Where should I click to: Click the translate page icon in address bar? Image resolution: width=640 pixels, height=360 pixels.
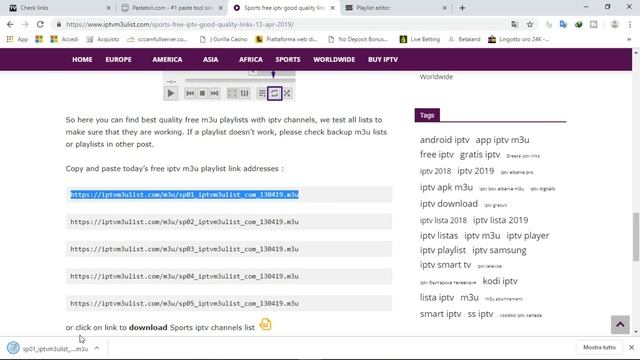tap(515, 24)
